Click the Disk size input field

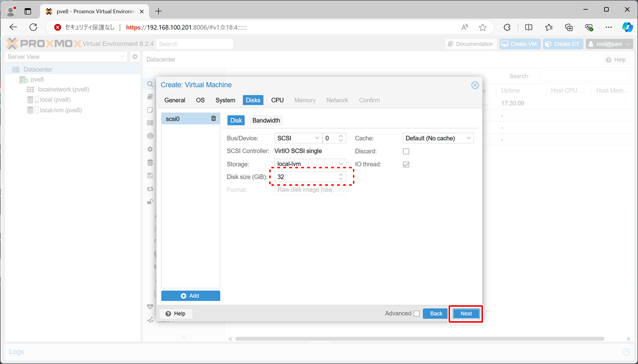306,177
